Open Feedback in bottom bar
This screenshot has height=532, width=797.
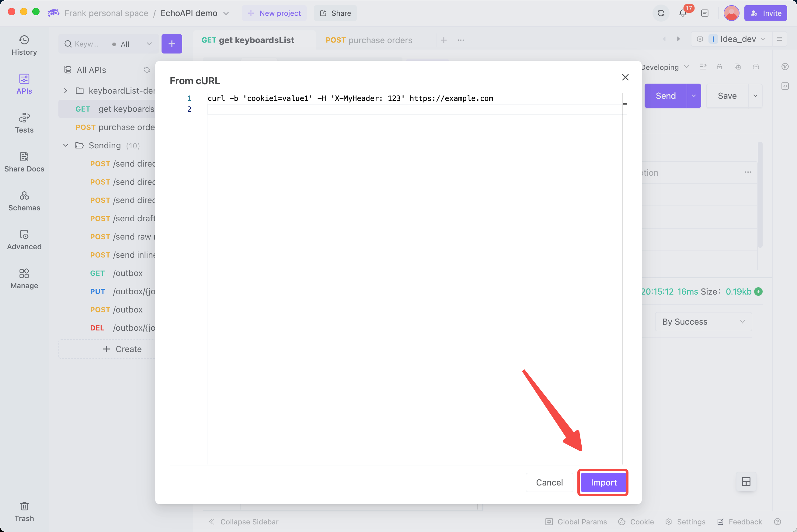(x=739, y=521)
